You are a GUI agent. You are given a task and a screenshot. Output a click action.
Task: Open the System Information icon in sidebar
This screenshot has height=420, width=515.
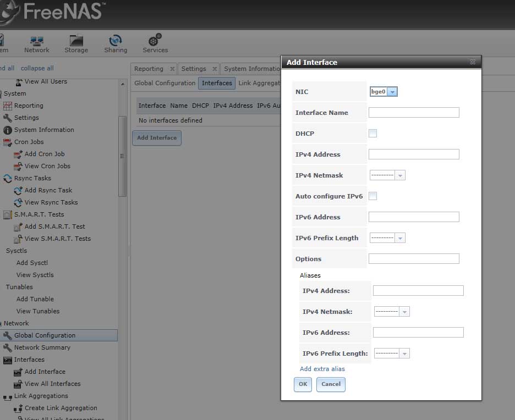coord(8,130)
